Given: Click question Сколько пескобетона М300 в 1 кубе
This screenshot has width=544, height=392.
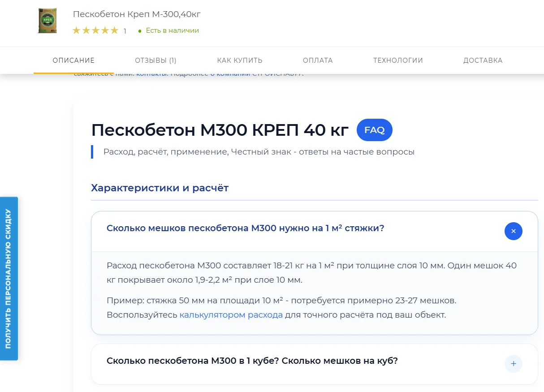Looking at the screenshot, I should 252,361.
